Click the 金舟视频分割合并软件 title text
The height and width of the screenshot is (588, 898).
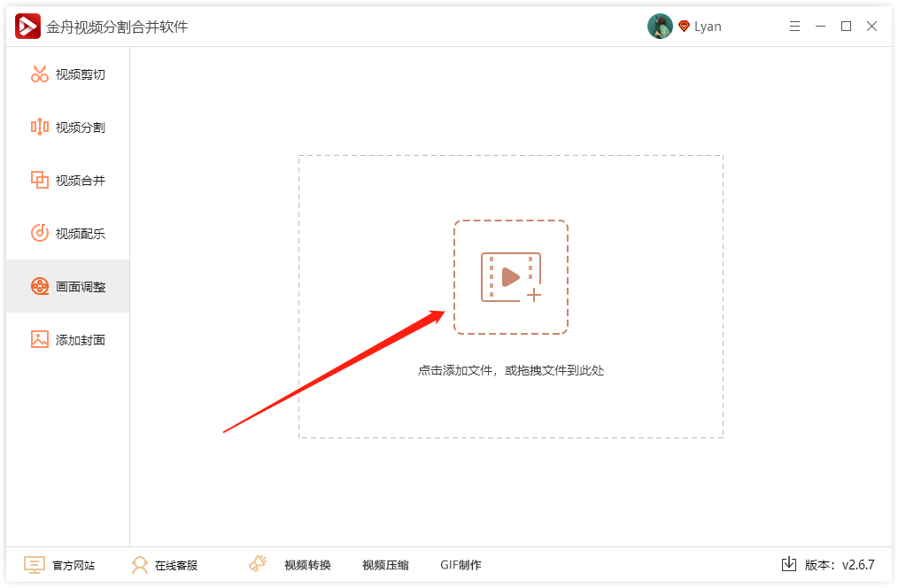point(117,27)
